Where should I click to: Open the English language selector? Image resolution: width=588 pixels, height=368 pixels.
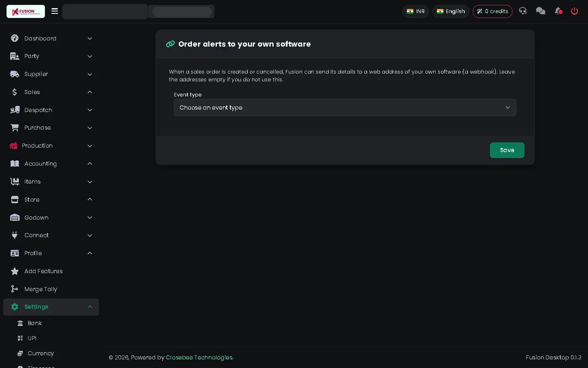451,11
